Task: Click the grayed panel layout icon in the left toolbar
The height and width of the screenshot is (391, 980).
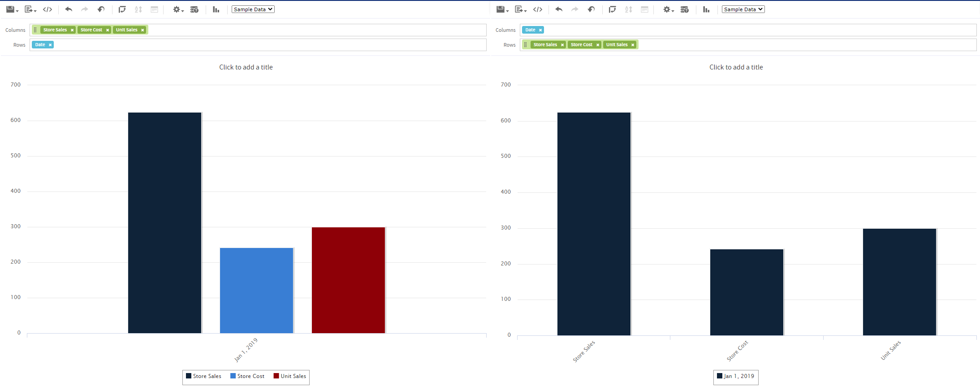Action: (x=155, y=9)
